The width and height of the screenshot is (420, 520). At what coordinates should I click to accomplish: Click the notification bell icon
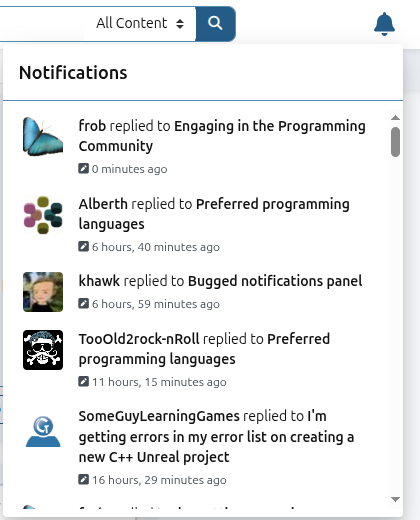coord(384,24)
